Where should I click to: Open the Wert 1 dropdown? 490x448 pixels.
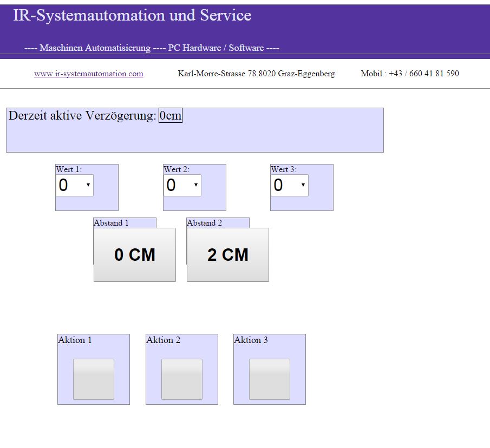pos(75,185)
